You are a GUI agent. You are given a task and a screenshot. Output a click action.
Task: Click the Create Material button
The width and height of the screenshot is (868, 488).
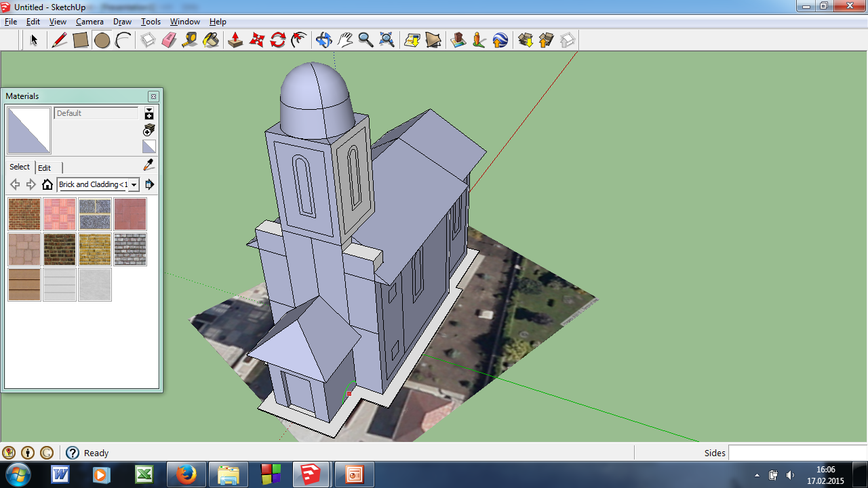pos(149,129)
